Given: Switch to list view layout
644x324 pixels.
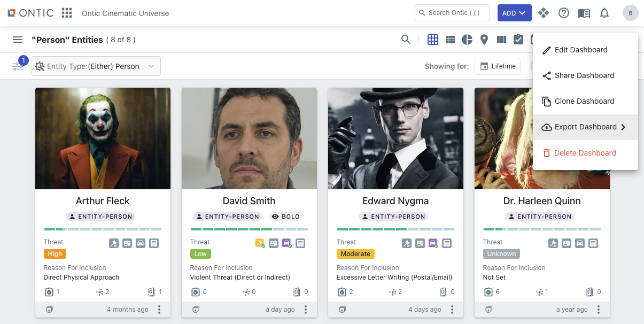Looking at the screenshot, I should (x=450, y=40).
